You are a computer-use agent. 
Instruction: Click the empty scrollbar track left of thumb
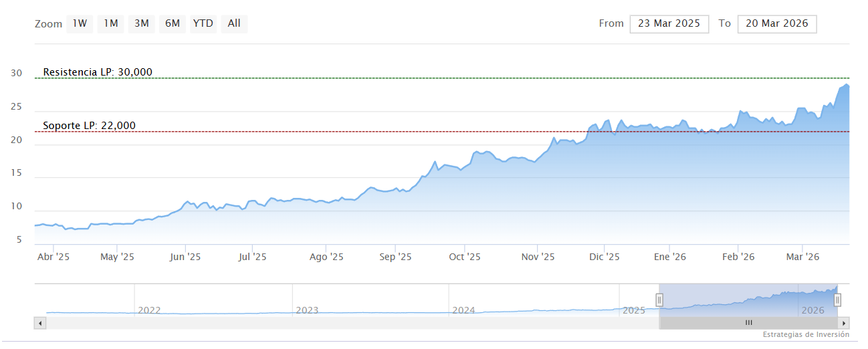(x=348, y=323)
